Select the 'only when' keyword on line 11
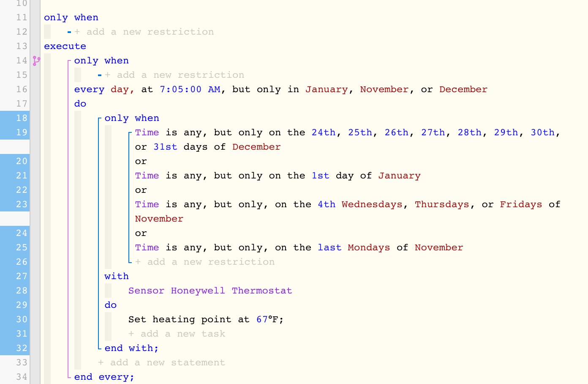Image resolution: width=588 pixels, height=384 pixels. [x=71, y=17]
